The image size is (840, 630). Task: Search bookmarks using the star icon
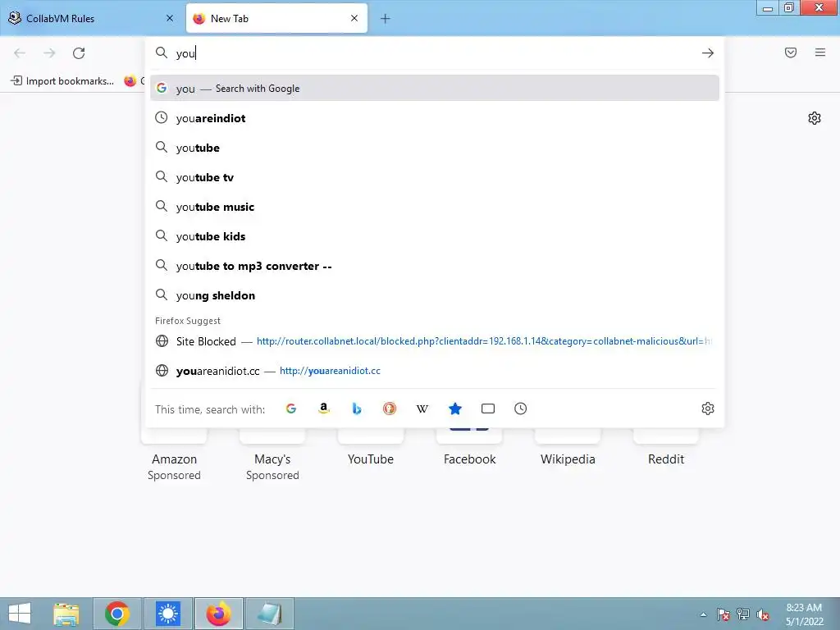pos(454,409)
